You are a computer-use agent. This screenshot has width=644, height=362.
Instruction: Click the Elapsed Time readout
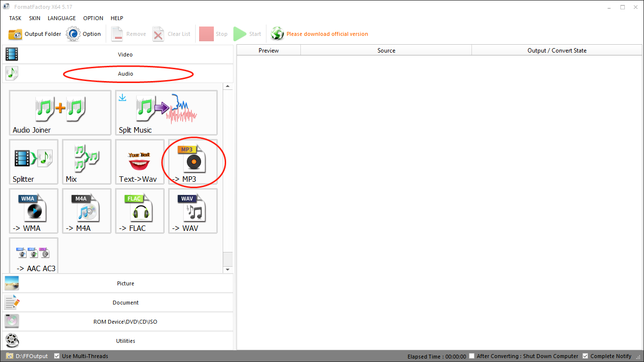click(437, 356)
